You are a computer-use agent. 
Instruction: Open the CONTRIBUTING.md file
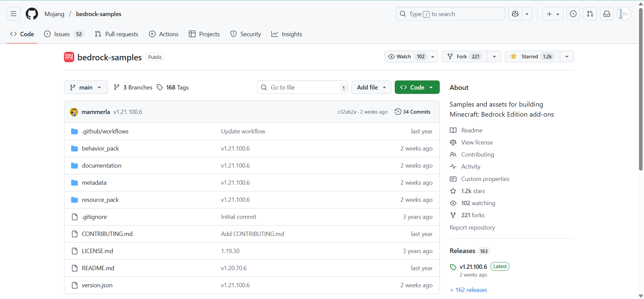point(107,234)
